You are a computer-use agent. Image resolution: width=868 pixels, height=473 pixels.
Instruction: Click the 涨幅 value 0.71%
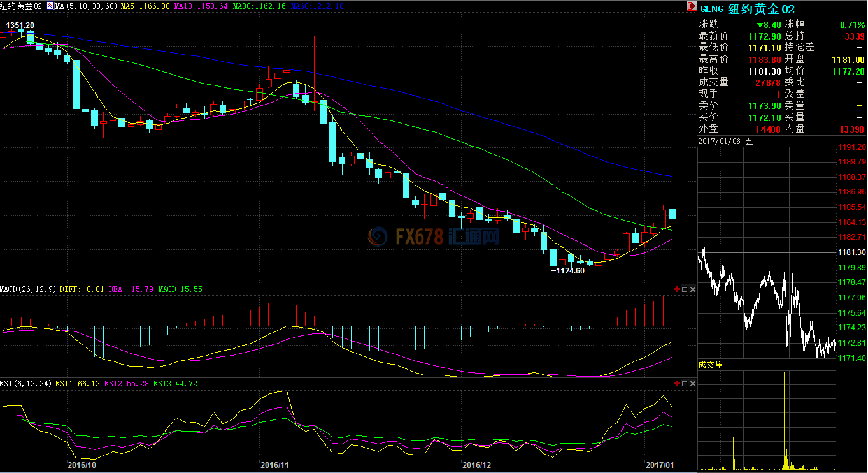pyautogui.click(x=851, y=24)
